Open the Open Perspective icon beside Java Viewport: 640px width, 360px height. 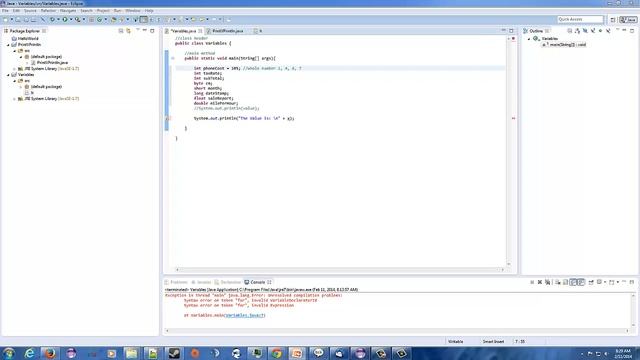(x=613, y=20)
